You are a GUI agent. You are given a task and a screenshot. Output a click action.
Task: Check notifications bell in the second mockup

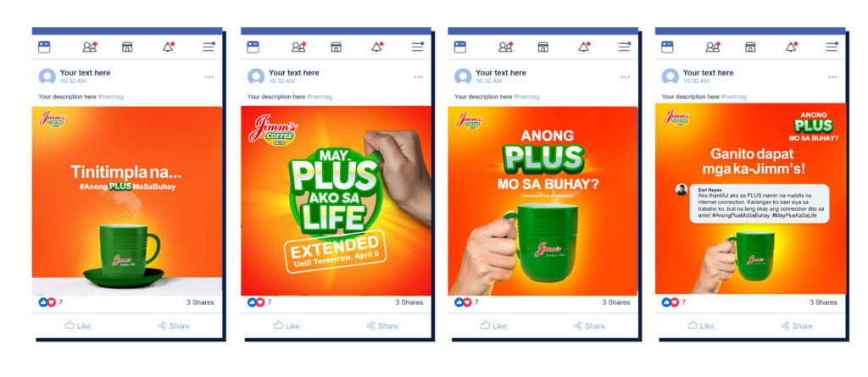pos(377,47)
